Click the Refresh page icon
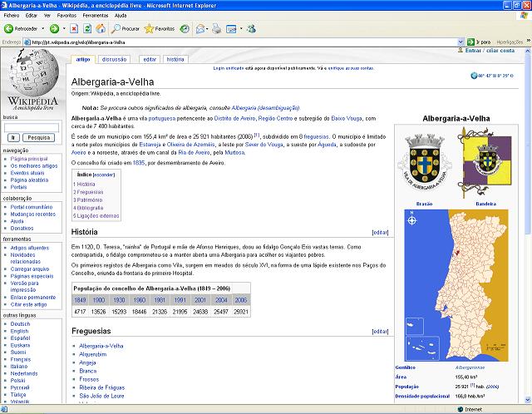This screenshot has height=414, width=532. 87,29
